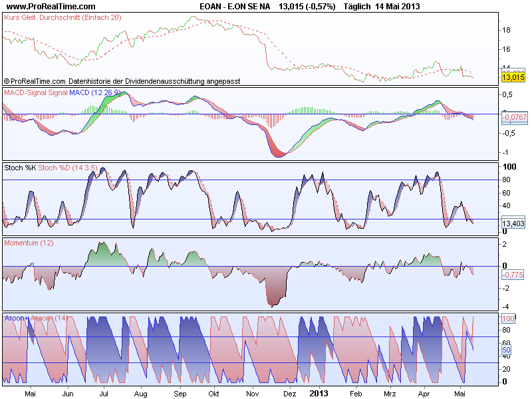Click the Momentum (12) label
The image size is (532, 399).
(29, 243)
